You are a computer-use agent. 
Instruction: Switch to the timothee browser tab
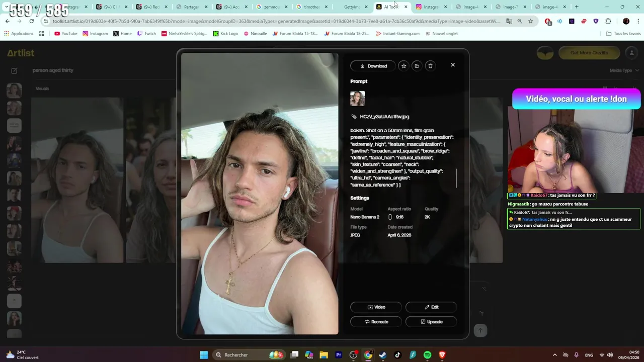pos(312,7)
